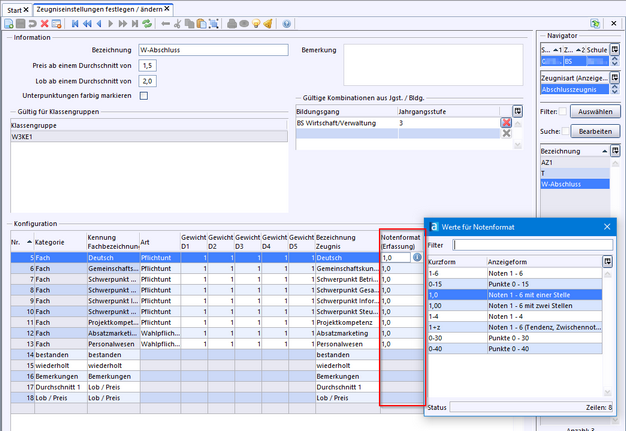
Task: Click the red X delete record icon
Action: (46, 22)
